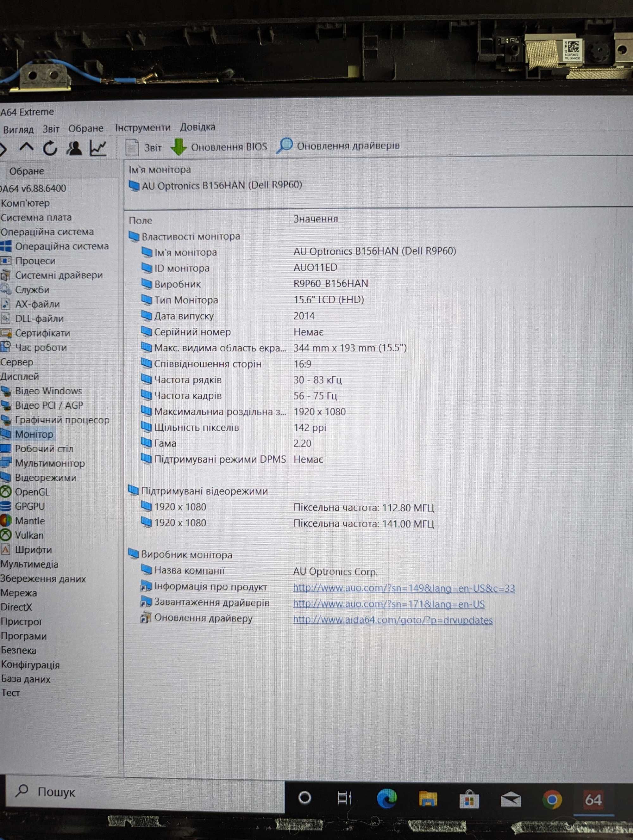The height and width of the screenshot is (840, 633).
Task: Select Відео Windows in the tree
Action: coord(41,391)
